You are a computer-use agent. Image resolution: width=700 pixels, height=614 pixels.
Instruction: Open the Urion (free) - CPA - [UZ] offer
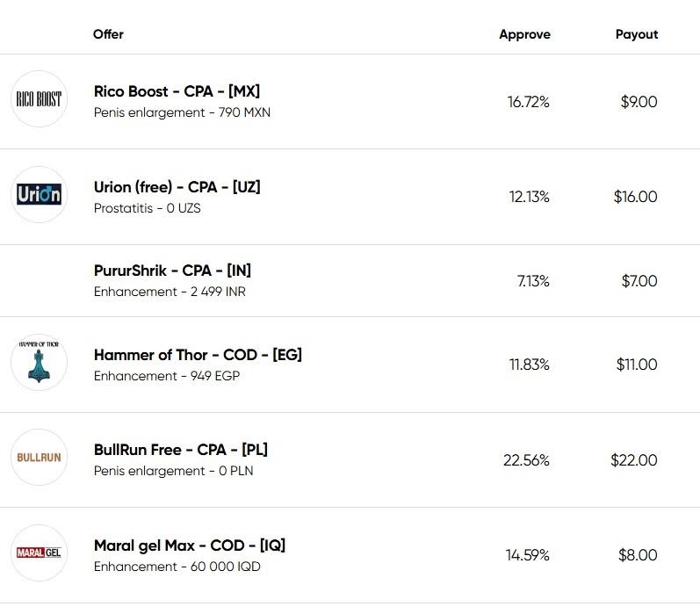[177, 187]
